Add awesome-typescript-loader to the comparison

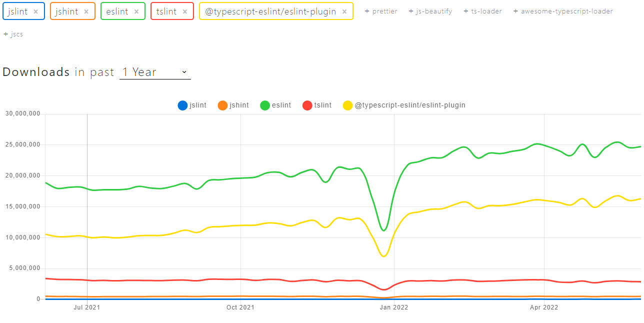click(x=563, y=11)
